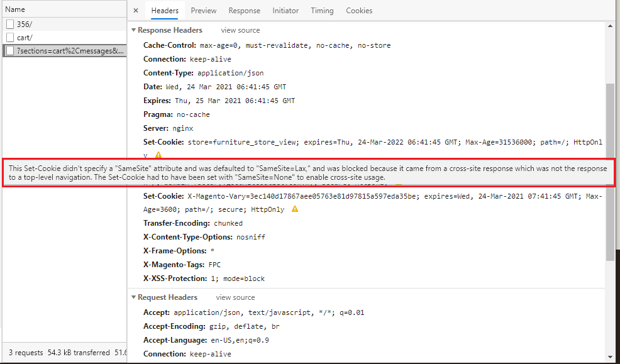This screenshot has height=364, width=620.
Task: Click the SameSite cookie warning banner
Action: click(310, 172)
